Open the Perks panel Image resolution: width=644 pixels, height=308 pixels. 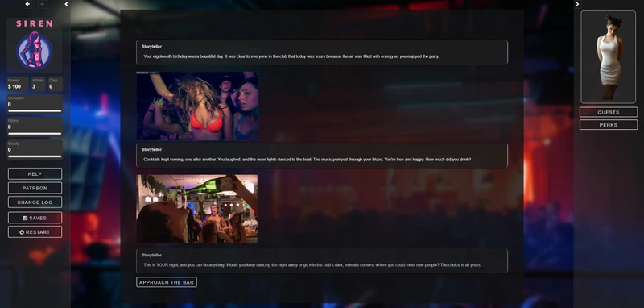click(609, 125)
